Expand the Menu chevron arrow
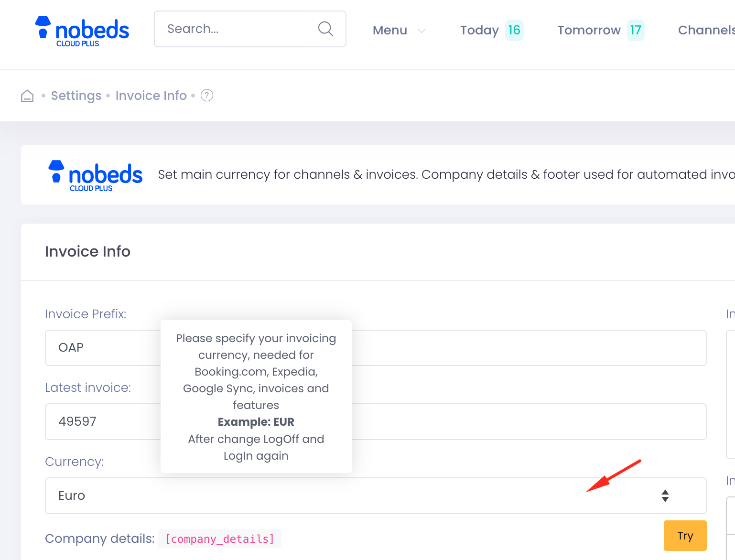The height and width of the screenshot is (560, 735). tap(422, 31)
